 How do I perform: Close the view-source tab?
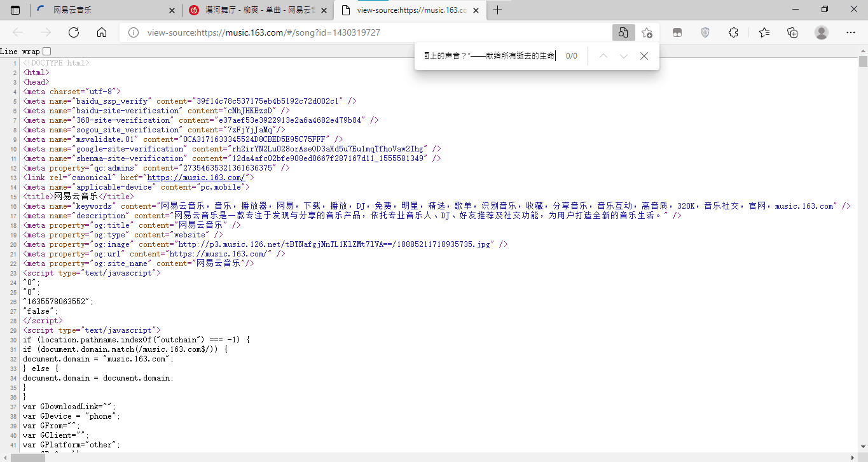(x=476, y=10)
